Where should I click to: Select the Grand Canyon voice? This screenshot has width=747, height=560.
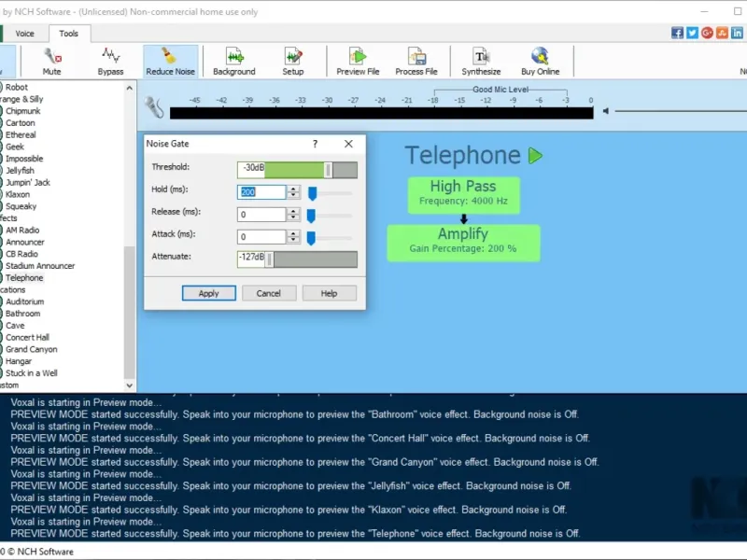(32, 349)
